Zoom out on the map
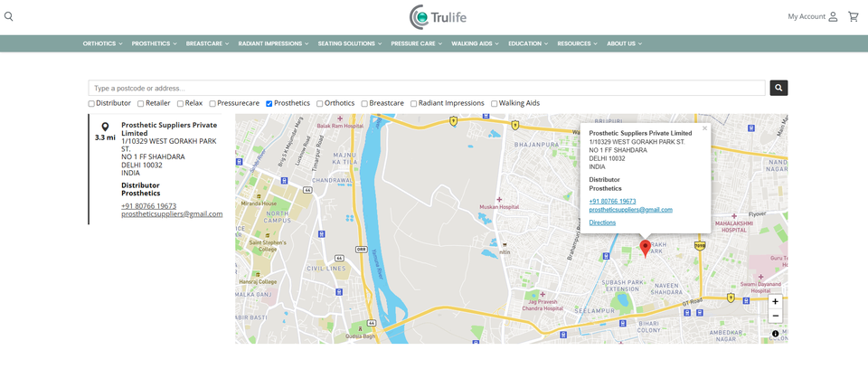 775,316
